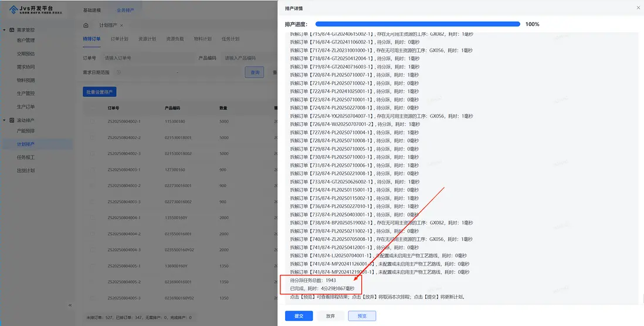Image resolution: width=644 pixels, height=326 pixels.
Task: Click the 100% progress label
Action: (533, 24)
